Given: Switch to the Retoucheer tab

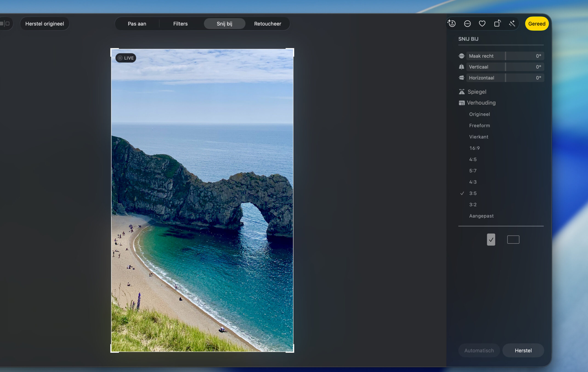Looking at the screenshot, I should [267, 24].
